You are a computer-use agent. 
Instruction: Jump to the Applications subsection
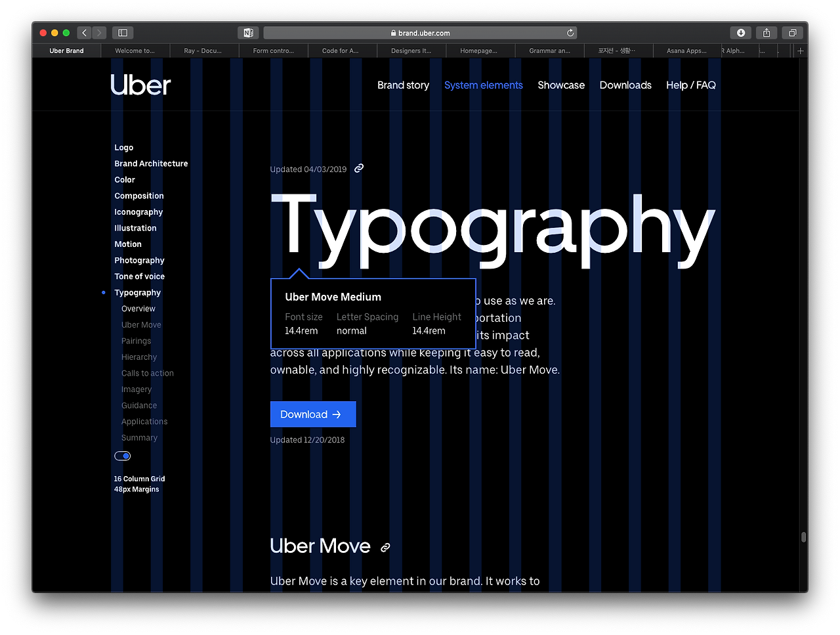pos(144,422)
